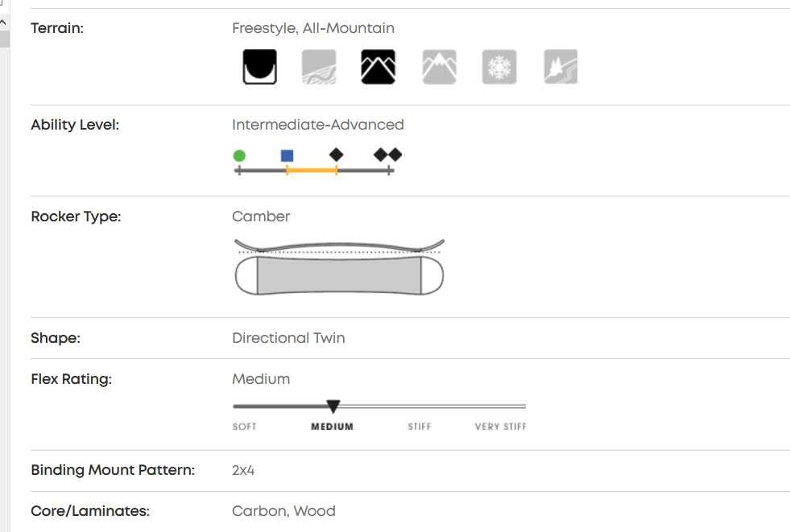Click the gray snow-capped mountain terrain icon
The image size is (790, 532).
[x=439, y=67]
